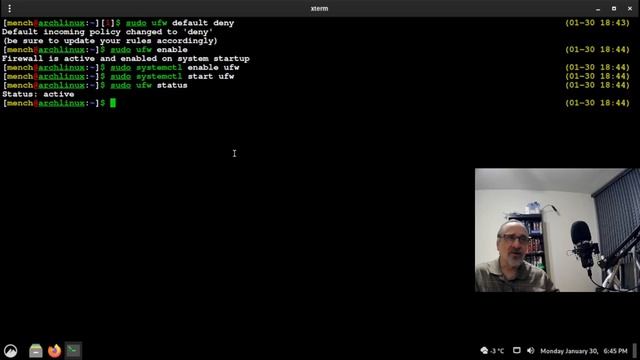Click the display icon in system tray
Image resolution: width=640 pixels, height=360 pixels.
[516, 351]
